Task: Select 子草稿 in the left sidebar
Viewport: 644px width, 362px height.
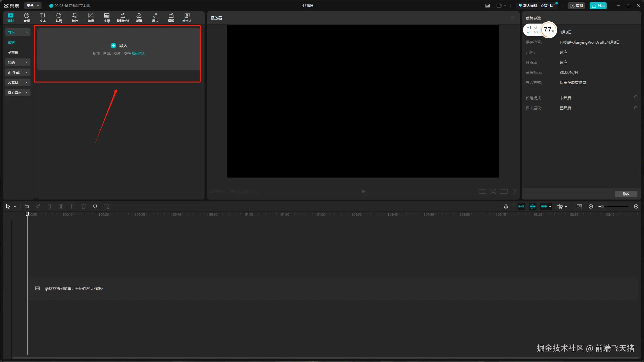Action: click(13, 52)
